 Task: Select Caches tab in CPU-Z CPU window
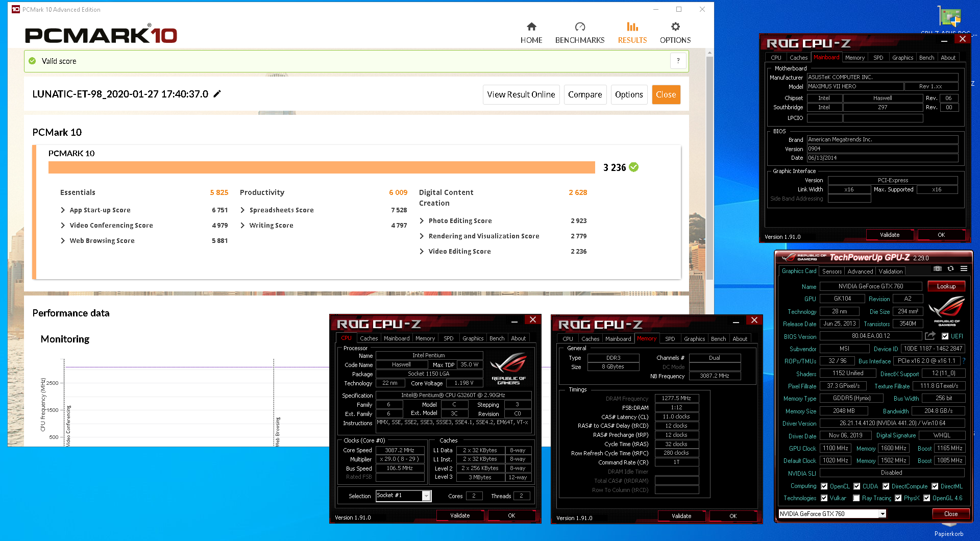tap(369, 338)
